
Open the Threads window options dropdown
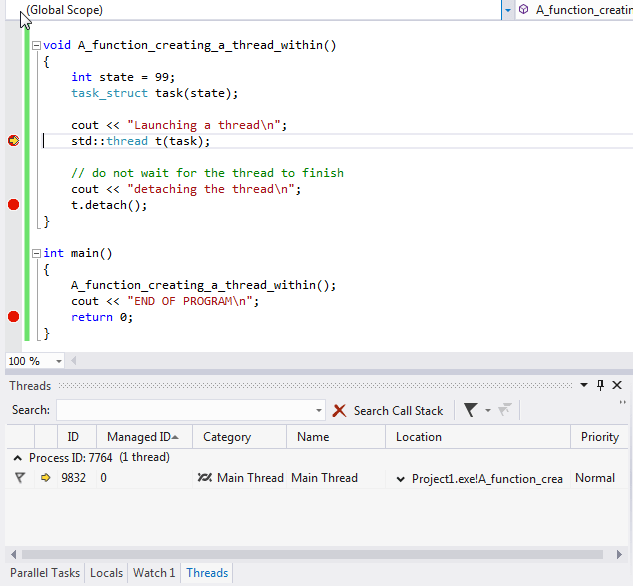click(x=584, y=385)
